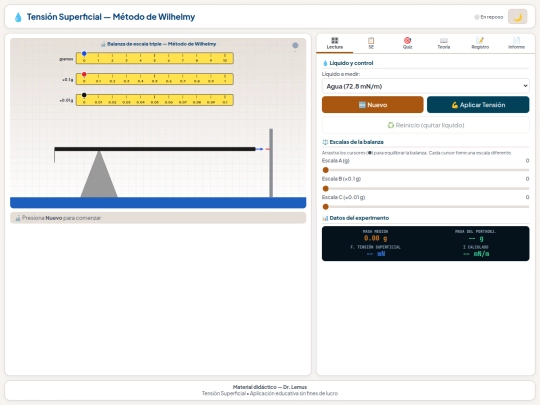The image size is (540, 405).
Task: Click the blue cursor on the gramos scale
Action: tap(84, 54)
